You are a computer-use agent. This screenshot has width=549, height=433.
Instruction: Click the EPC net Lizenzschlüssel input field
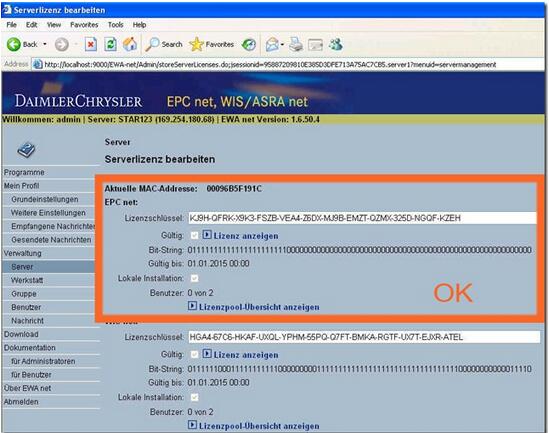[362, 218]
